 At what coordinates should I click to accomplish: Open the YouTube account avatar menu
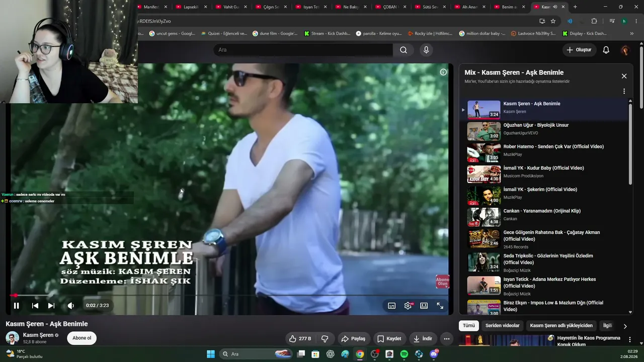(x=625, y=50)
